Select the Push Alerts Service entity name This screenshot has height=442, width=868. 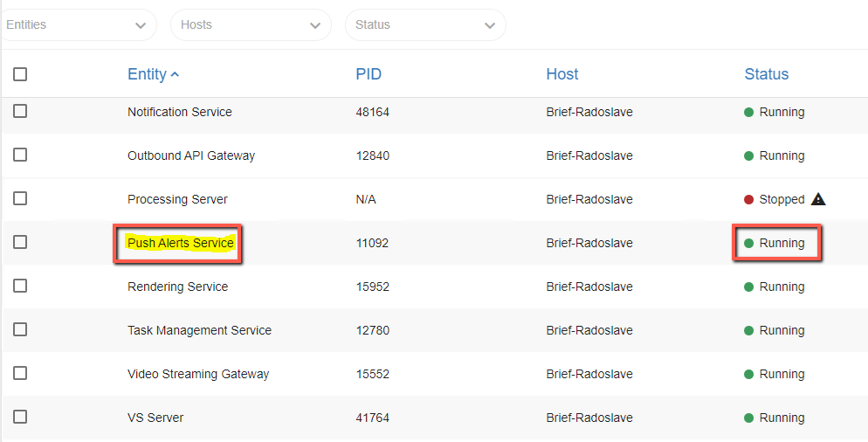[x=181, y=243]
